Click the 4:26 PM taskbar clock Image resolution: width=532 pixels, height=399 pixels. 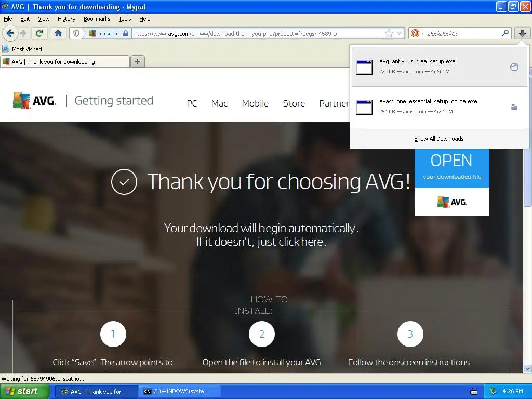[513, 392]
